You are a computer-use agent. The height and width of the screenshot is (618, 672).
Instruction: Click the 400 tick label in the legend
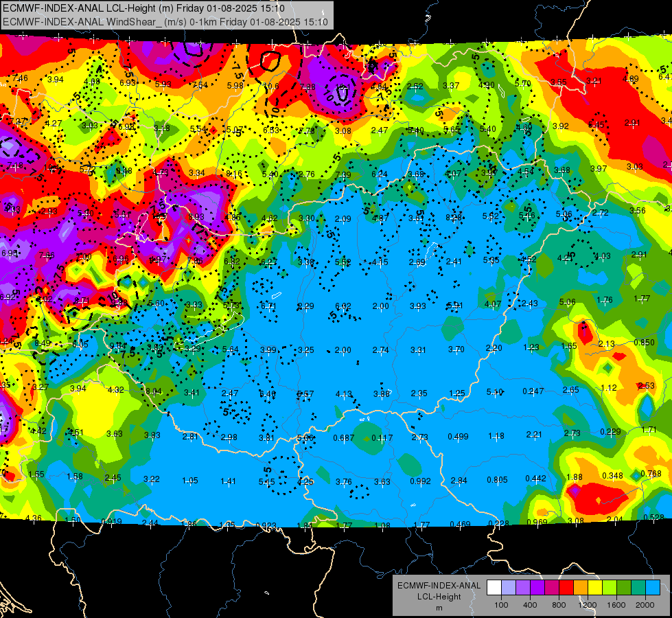coord(530,605)
